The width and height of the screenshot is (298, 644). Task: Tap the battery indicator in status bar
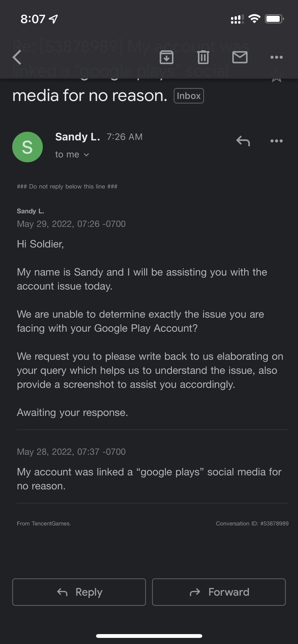pyautogui.click(x=274, y=19)
